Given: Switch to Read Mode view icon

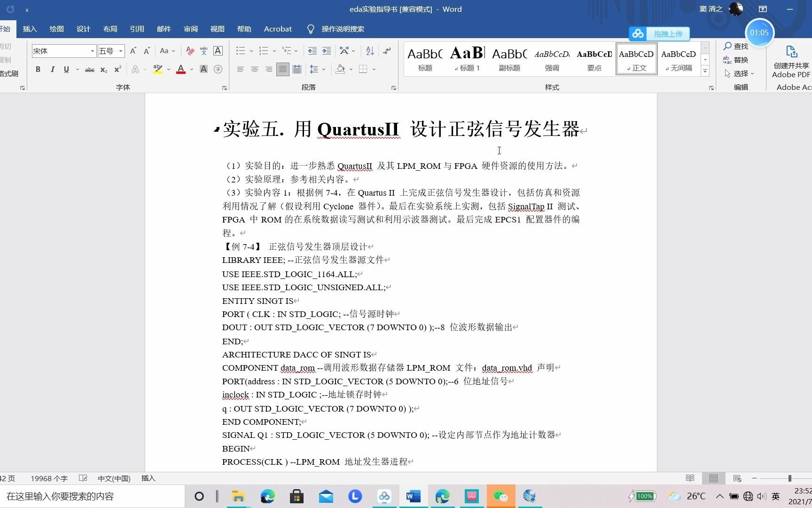Looking at the screenshot, I should 690,478.
